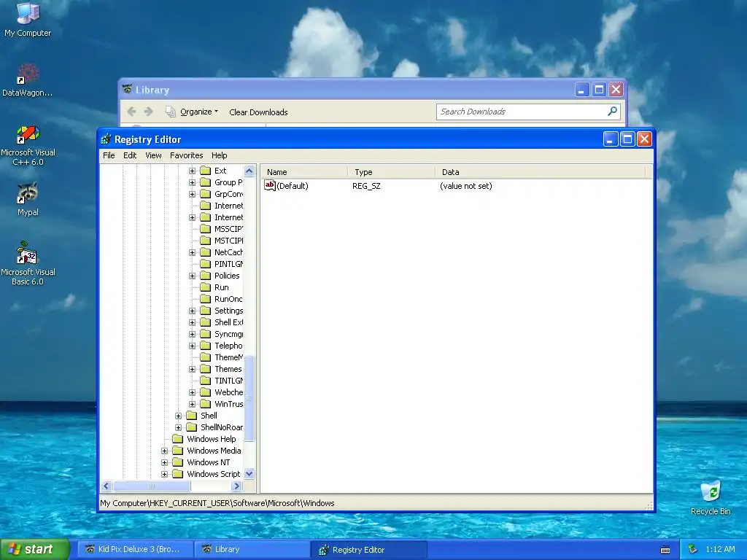Expand the Policies key node

pyautogui.click(x=192, y=276)
